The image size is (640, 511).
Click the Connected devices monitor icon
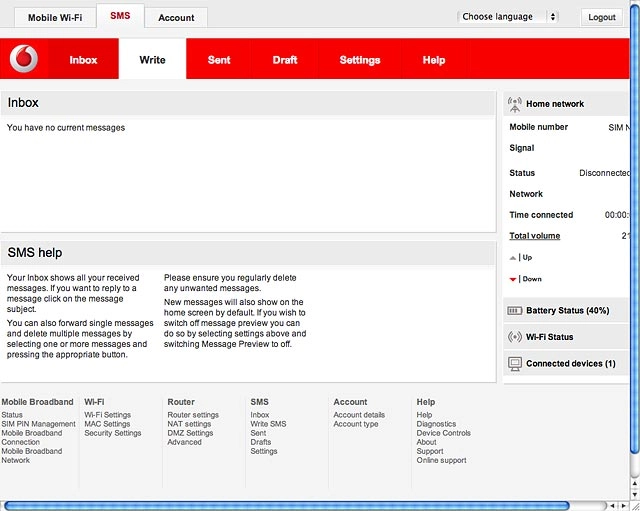coord(515,363)
